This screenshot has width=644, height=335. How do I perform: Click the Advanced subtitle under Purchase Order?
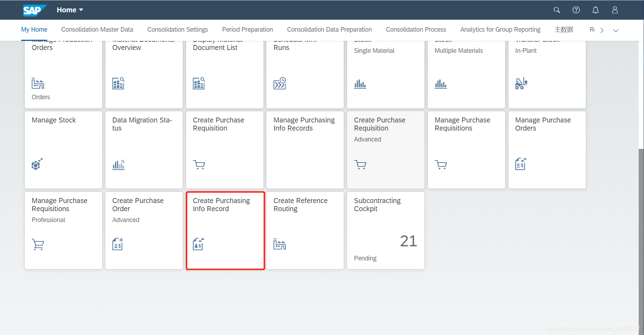coord(126,220)
